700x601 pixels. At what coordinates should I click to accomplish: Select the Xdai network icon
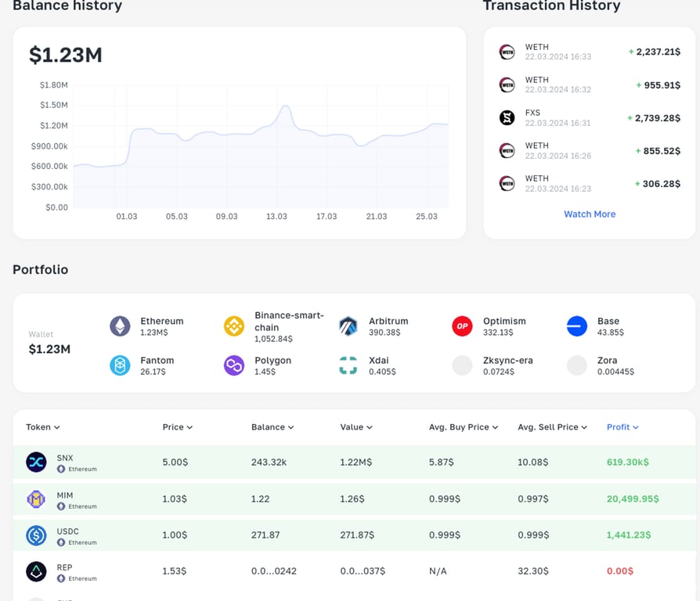348,365
